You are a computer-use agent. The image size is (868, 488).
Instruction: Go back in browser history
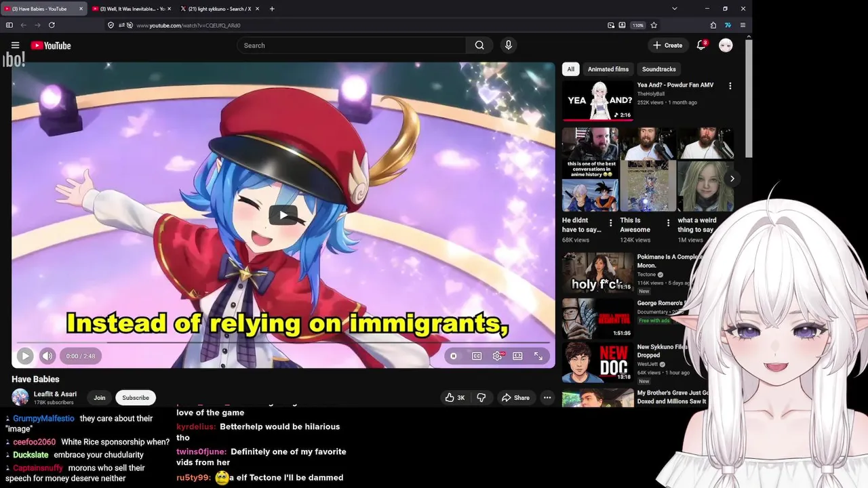23,25
